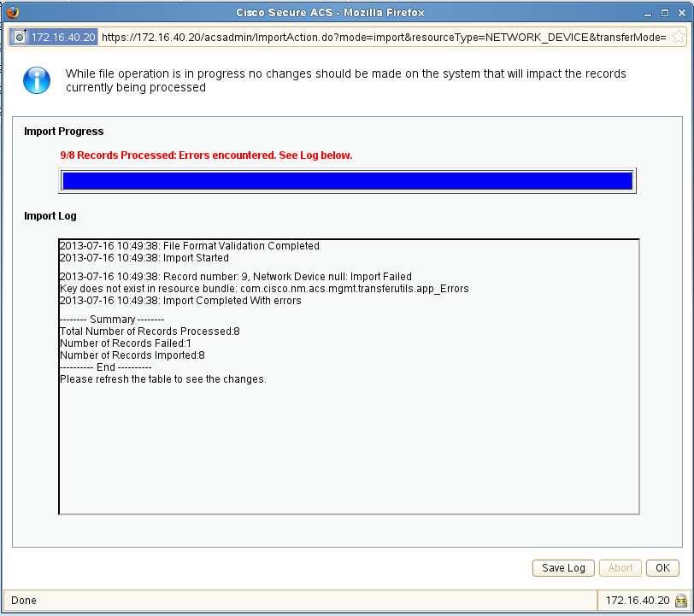This screenshot has height=616, width=694.
Task: Click the 'End' separator line in log
Action: tap(105, 367)
